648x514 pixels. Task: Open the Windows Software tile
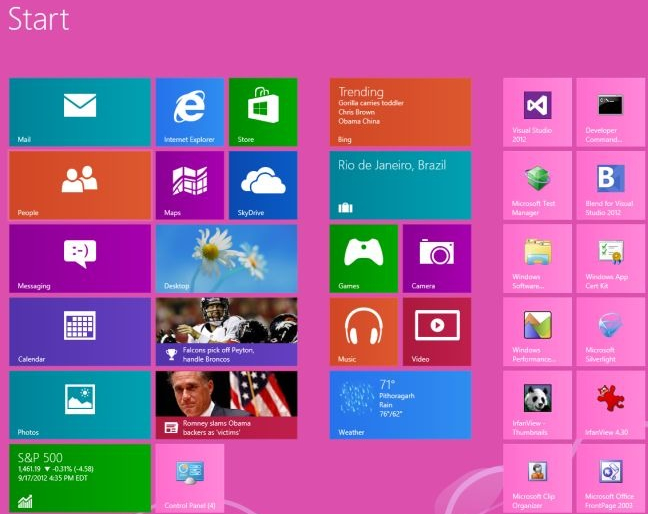coord(537,259)
